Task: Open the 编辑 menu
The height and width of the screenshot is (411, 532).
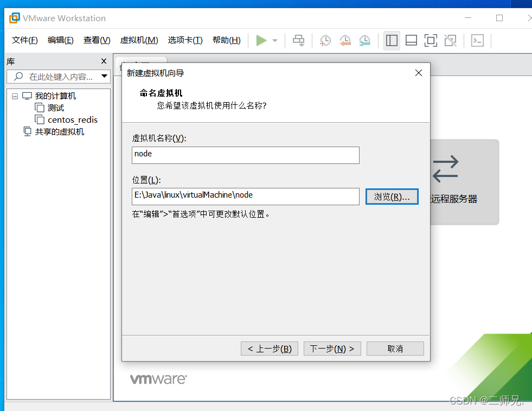Action: [61, 40]
